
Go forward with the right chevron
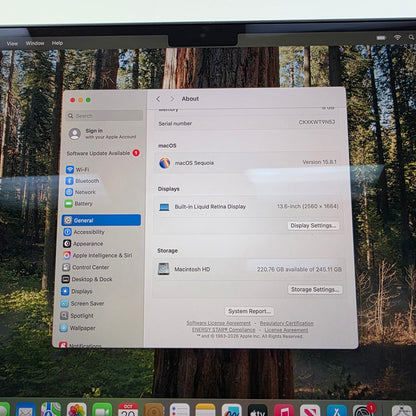click(x=172, y=99)
